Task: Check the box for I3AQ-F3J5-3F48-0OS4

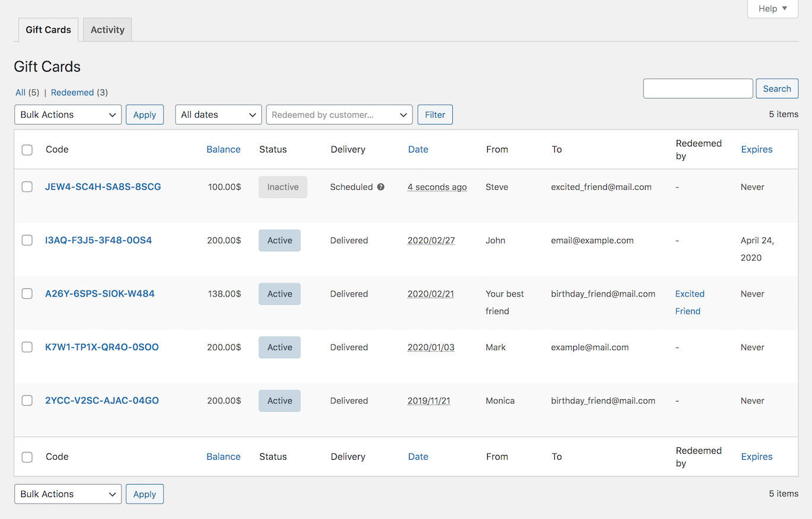Action: (x=27, y=240)
